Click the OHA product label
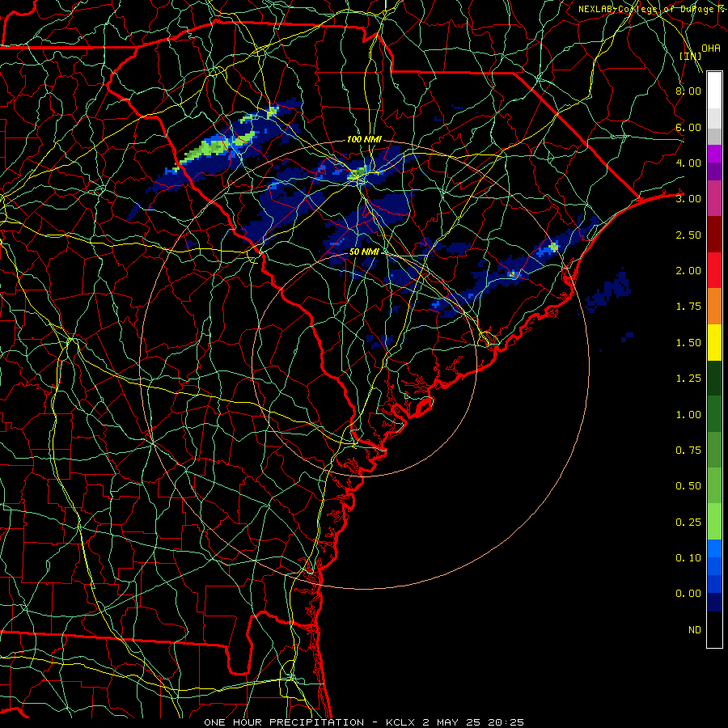728x728 pixels. pos(711,49)
